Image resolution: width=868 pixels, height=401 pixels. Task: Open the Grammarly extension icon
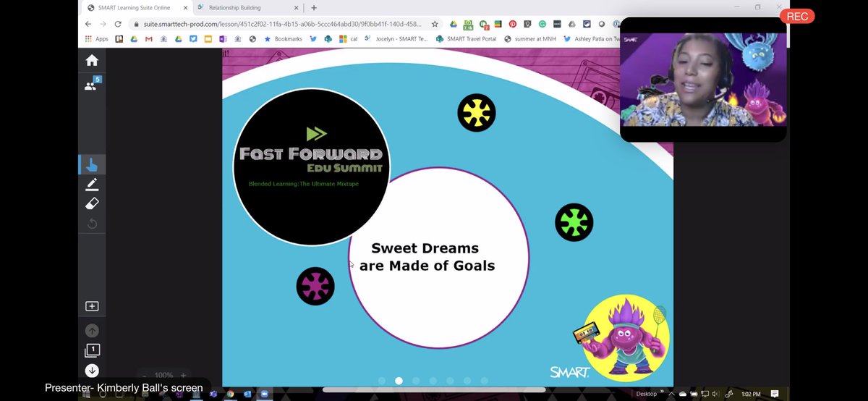pyautogui.click(x=542, y=24)
